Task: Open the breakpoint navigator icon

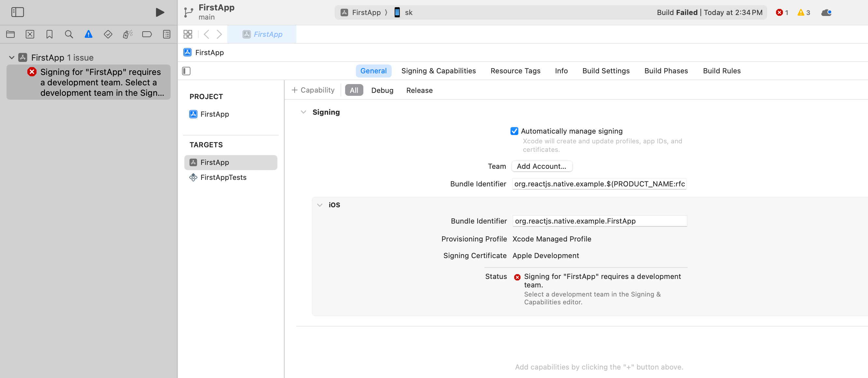Action: pyautogui.click(x=147, y=34)
